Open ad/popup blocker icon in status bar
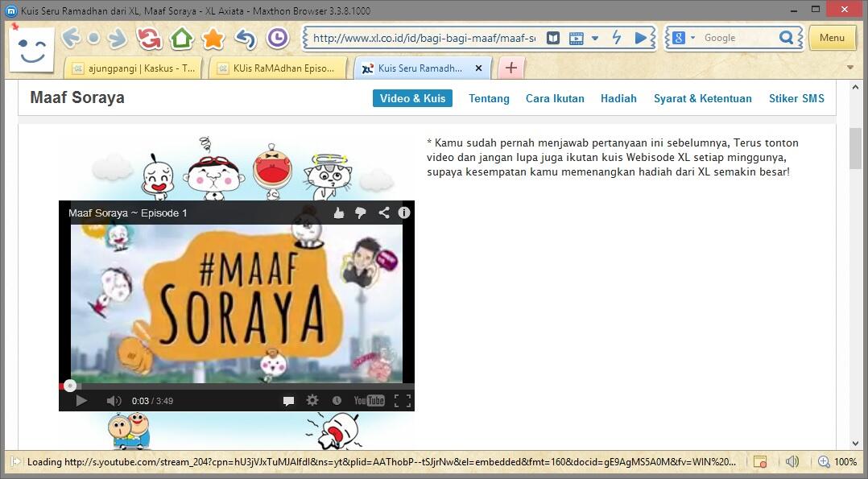Image resolution: width=868 pixels, height=479 pixels. (760, 461)
